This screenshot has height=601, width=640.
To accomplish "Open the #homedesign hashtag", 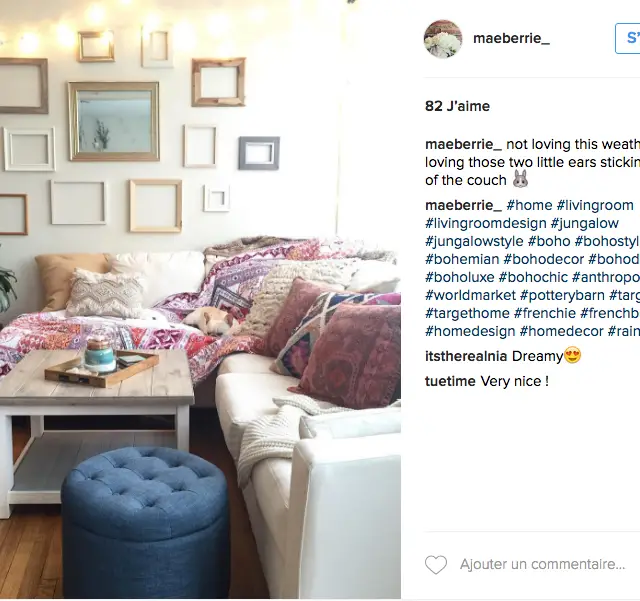I will coord(470,331).
